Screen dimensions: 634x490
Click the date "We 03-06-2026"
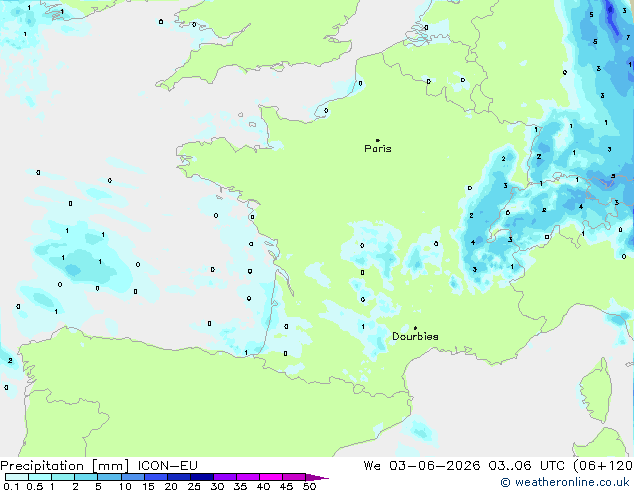click(422, 466)
